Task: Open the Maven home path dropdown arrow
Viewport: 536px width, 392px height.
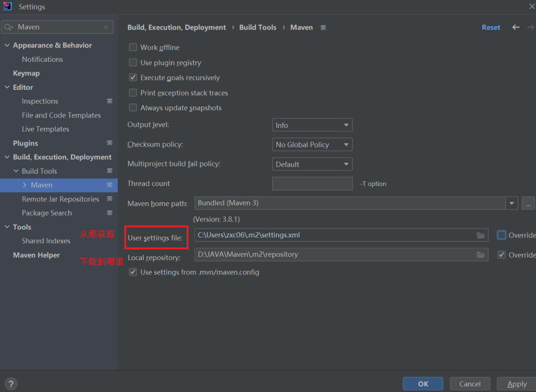Action: coord(512,203)
